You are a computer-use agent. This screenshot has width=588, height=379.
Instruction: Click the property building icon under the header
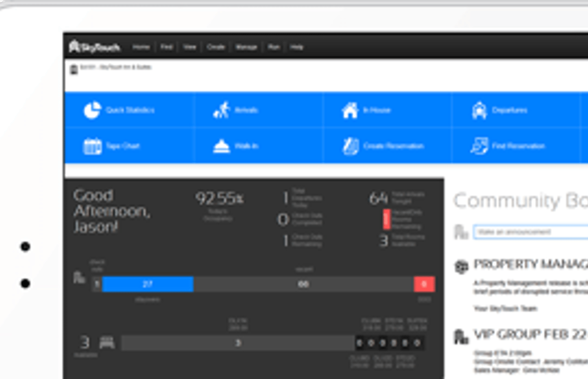coord(74,69)
